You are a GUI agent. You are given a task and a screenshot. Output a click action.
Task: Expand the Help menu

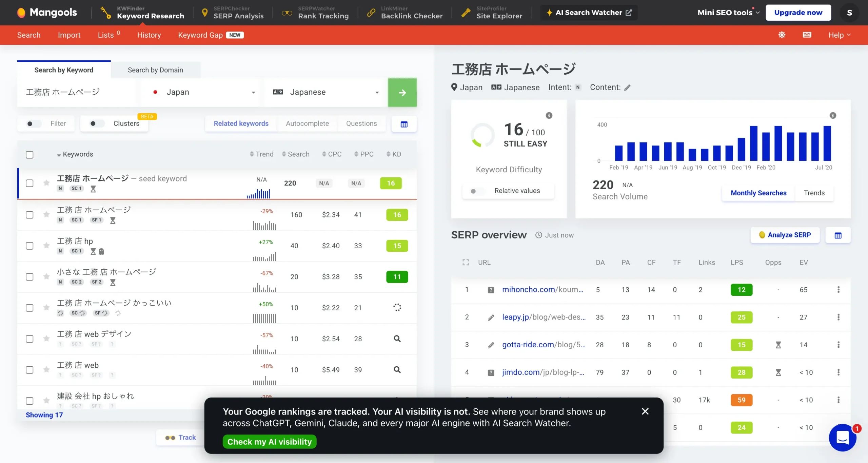840,35
